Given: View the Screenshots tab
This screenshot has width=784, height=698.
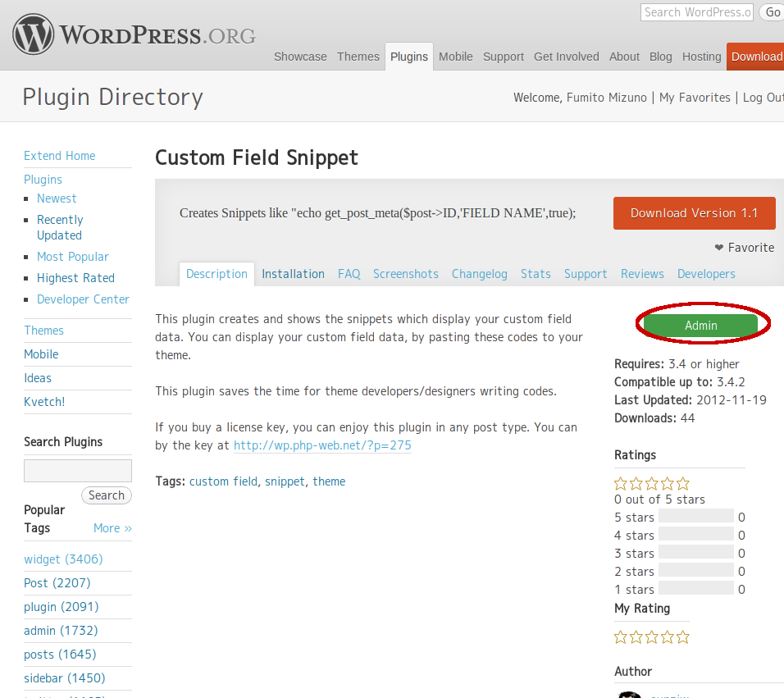Looking at the screenshot, I should (405, 274).
